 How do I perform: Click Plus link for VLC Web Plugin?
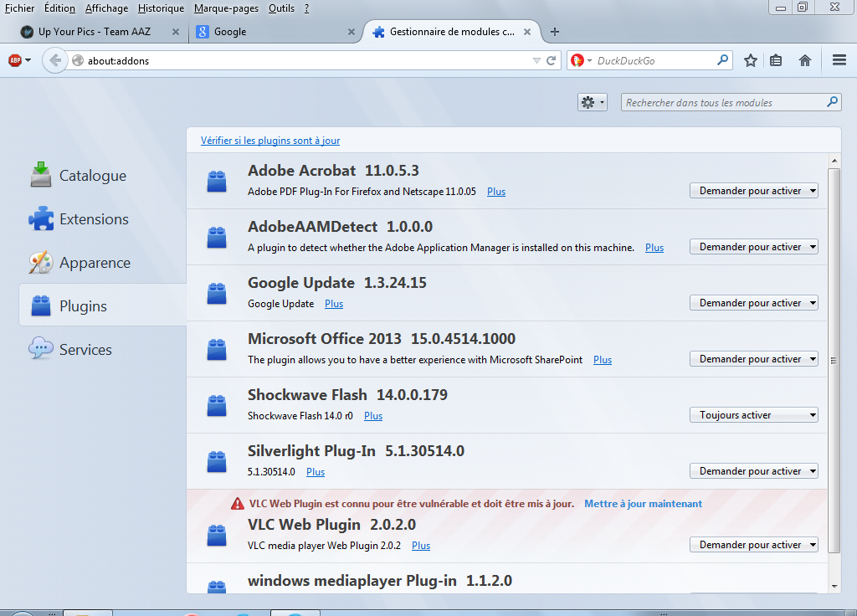(421, 546)
